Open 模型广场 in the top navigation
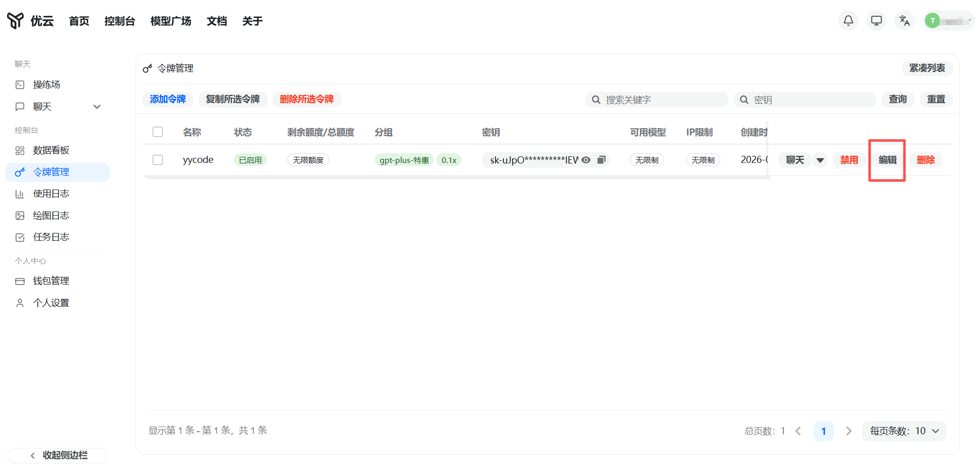Viewport: 980px width, 470px height. (x=171, y=21)
